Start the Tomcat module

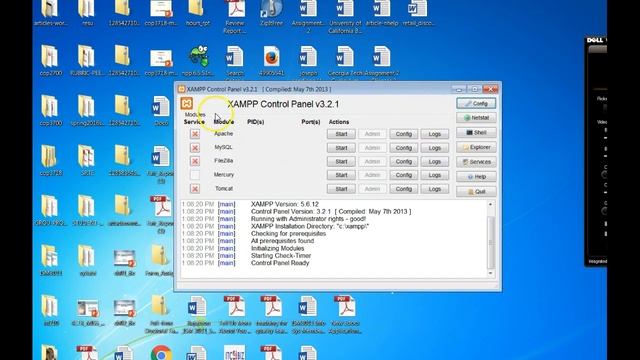[341, 189]
